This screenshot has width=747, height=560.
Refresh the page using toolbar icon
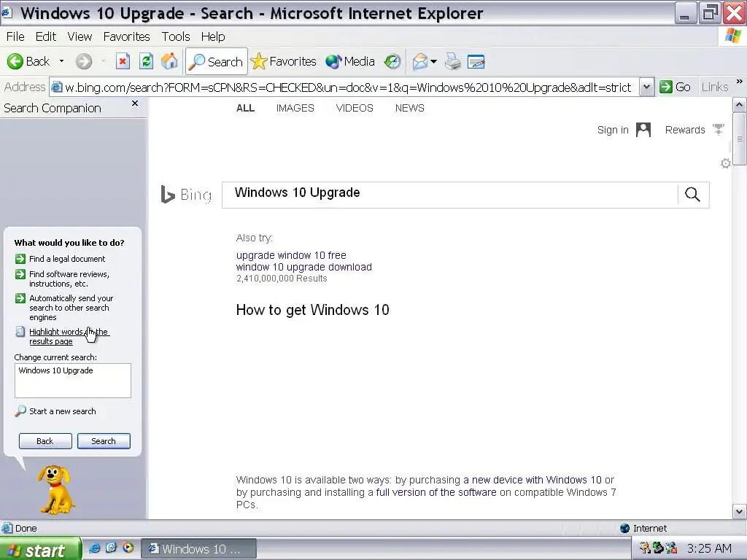point(146,61)
